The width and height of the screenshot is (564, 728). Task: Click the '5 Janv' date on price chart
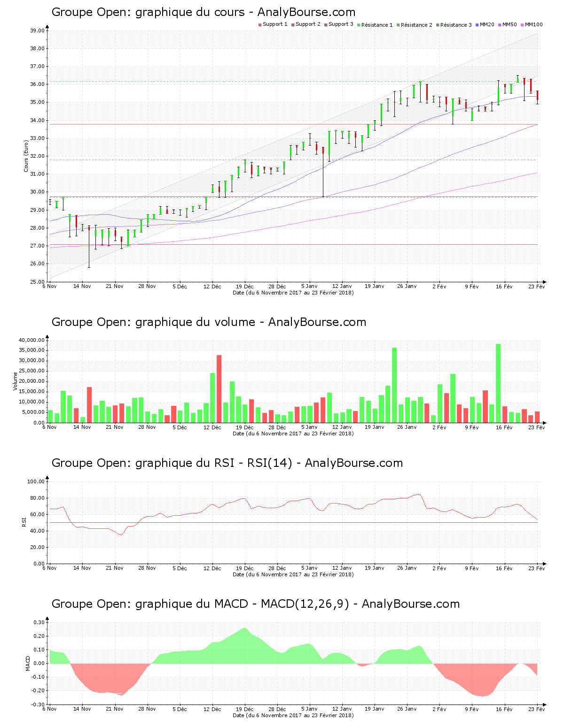tap(309, 287)
